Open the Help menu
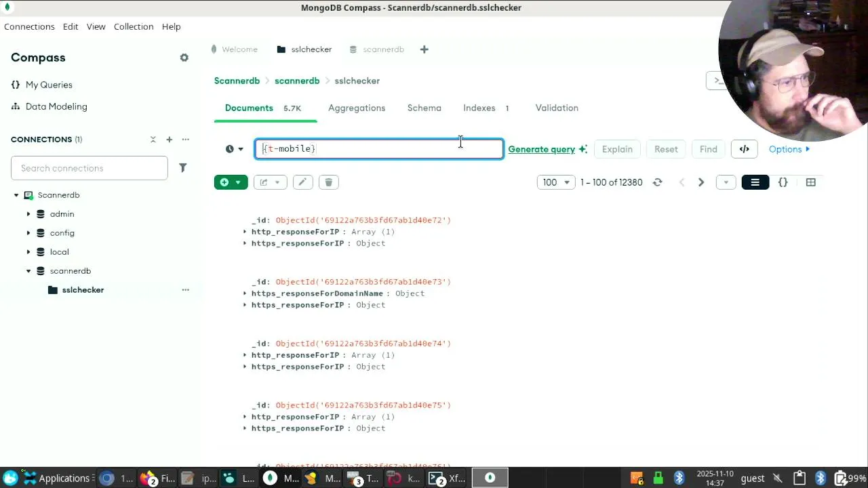The image size is (868, 488). click(x=171, y=26)
